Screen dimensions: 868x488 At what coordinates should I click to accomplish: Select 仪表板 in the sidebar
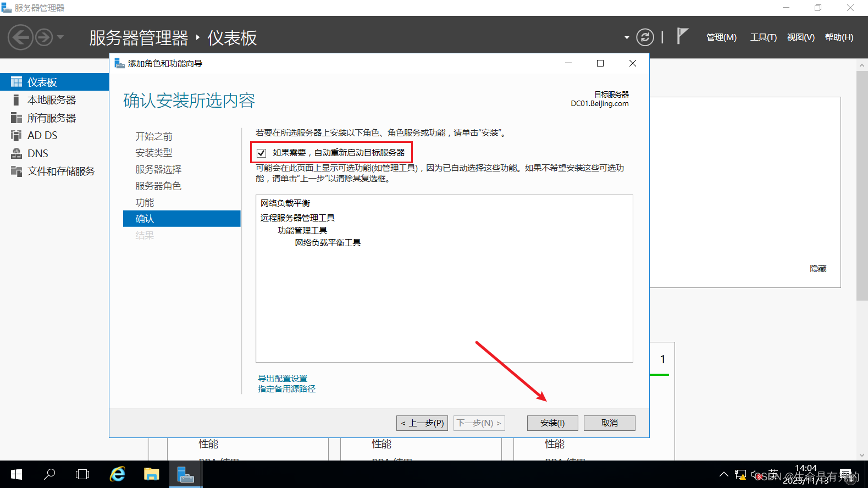tap(54, 82)
